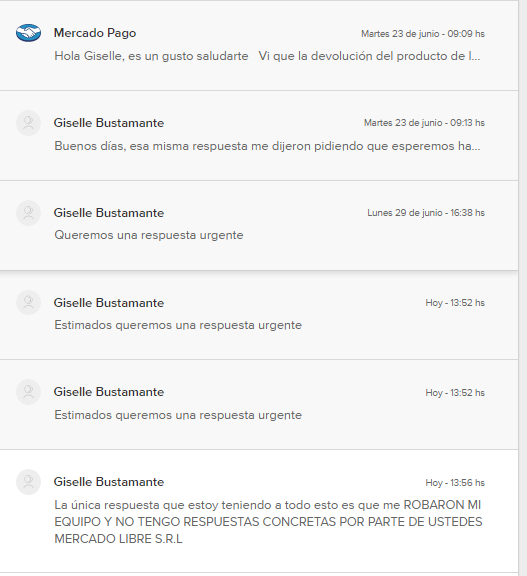Click the timestamp 'Hoy - 13:56 hs'
This screenshot has width=527, height=576.
click(455, 483)
